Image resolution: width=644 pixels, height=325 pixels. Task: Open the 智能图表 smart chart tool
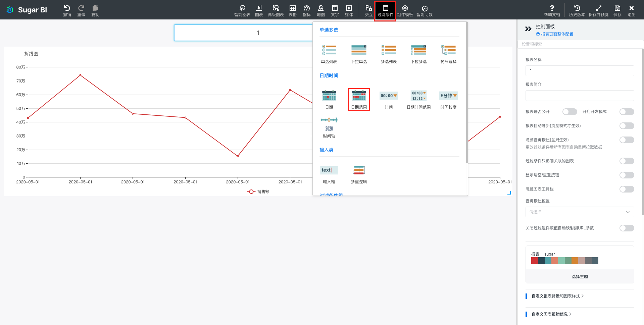coord(242,10)
